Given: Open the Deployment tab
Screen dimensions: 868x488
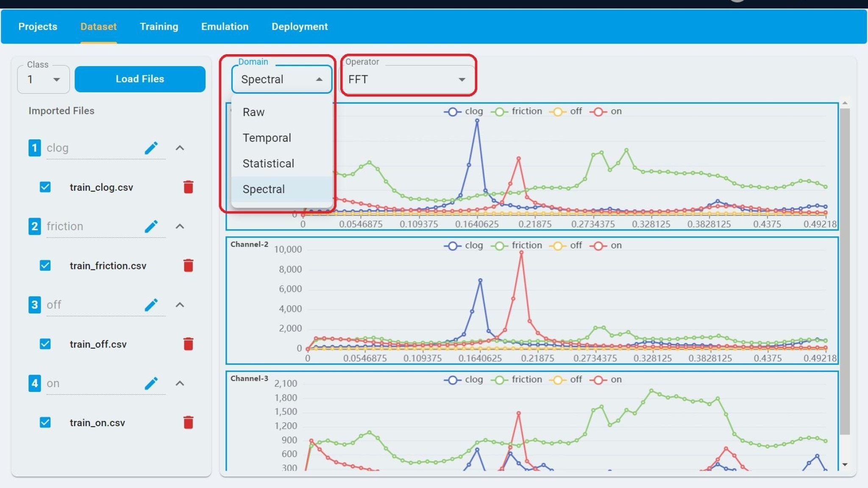Looking at the screenshot, I should point(299,26).
